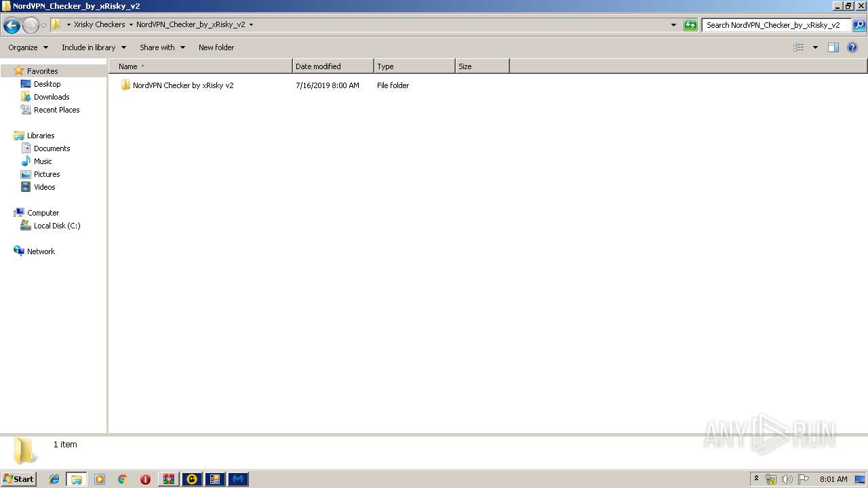Click the Network globe icon
The image size is (868, 488).
[x=19, y=251]
